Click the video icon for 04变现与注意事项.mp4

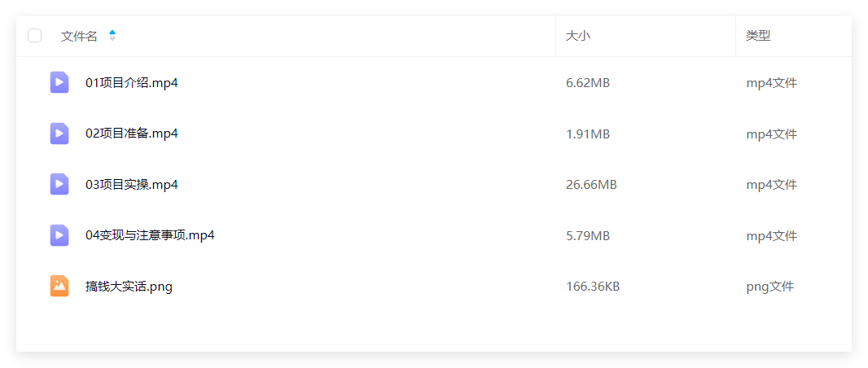[x=59, y=235]
